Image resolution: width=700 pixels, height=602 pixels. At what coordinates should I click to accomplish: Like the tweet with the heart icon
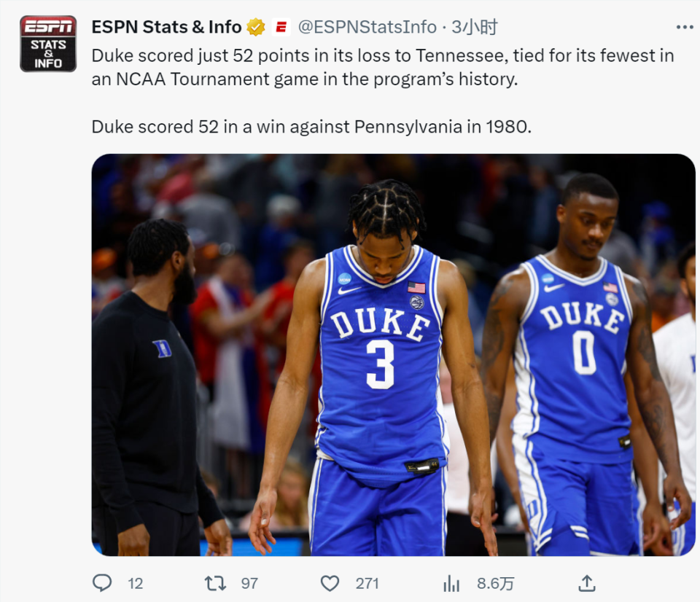330,582
